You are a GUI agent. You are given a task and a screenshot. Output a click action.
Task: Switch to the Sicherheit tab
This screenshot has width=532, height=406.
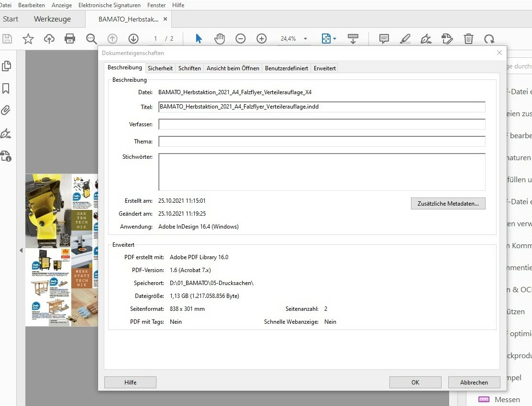160,68
